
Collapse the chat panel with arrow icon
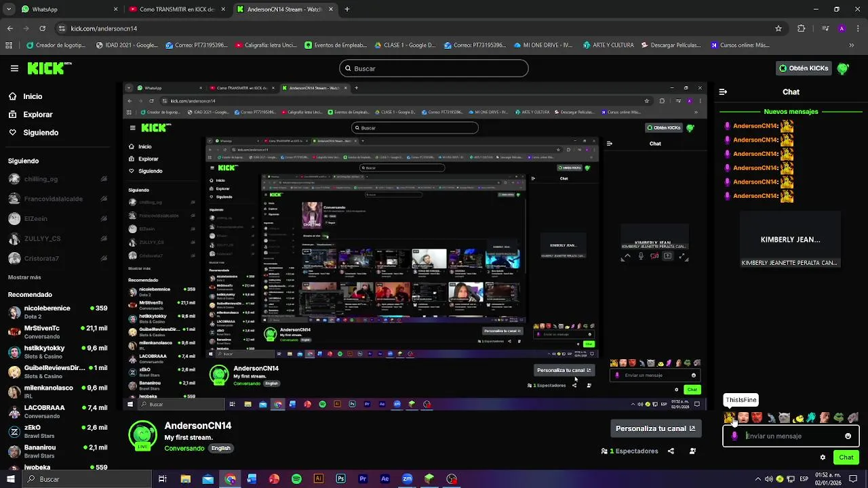[x=723, y=91]
